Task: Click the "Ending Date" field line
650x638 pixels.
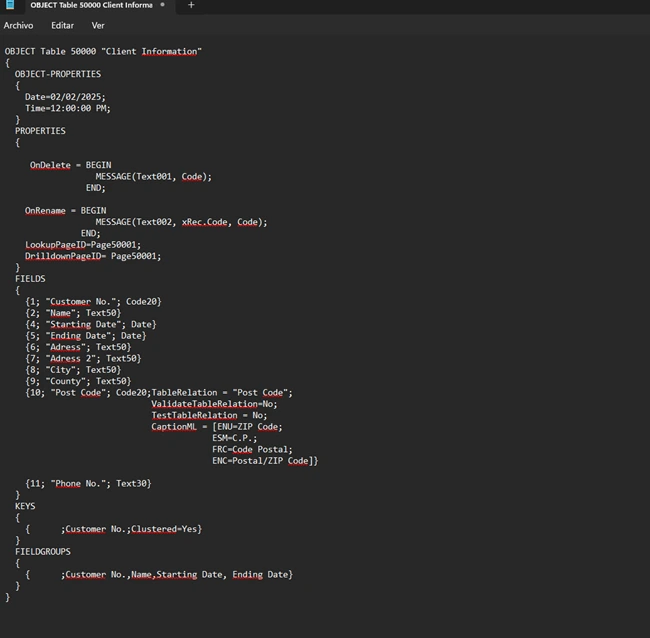Action: [86, 335]
